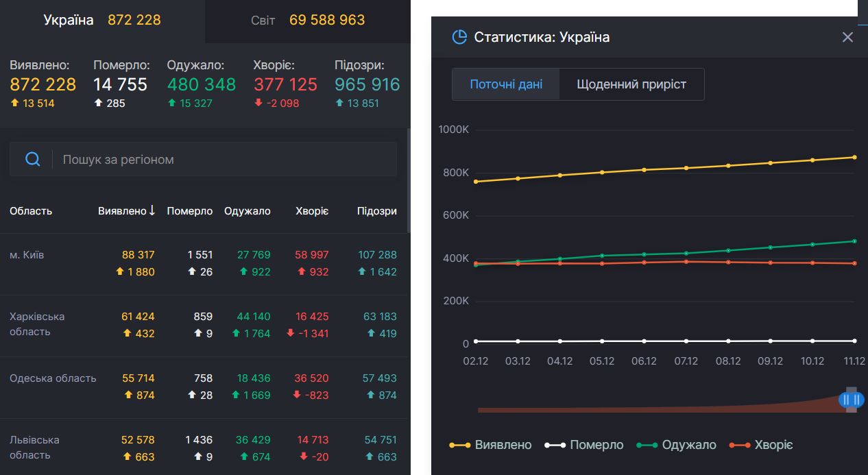Sort table by Одужало column
The width and height of the screenshot is (868, 475).
(x=247, y=211)
